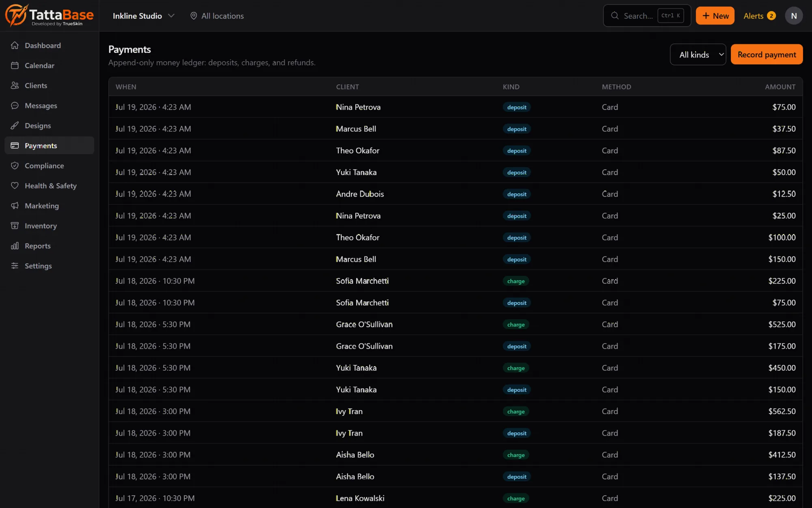The image size is (812, 508).
Task: Click the charge badge in Sofia Marchetti's $225.00 row
Action: pyautogui.click(x=516, y=281)
